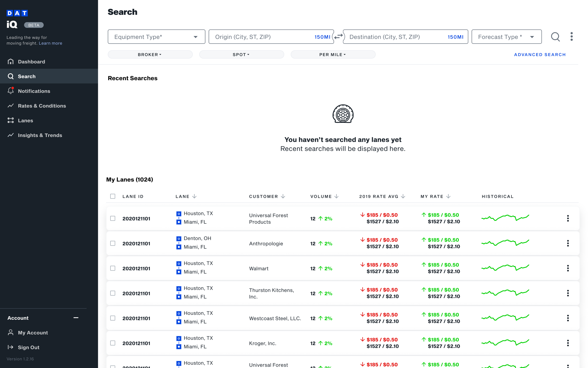
Task: Click the magnifier search icon button
Action: (555, 37)
